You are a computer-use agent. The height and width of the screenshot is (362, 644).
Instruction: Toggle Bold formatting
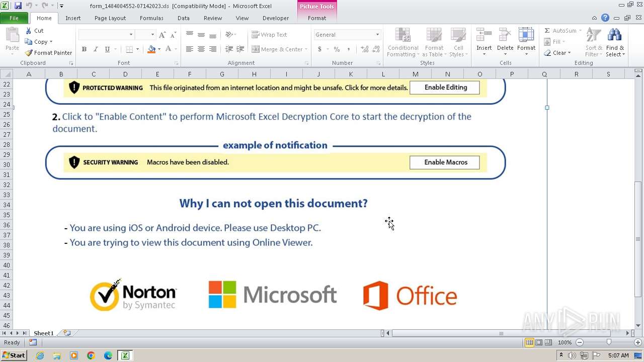[84, 49]
